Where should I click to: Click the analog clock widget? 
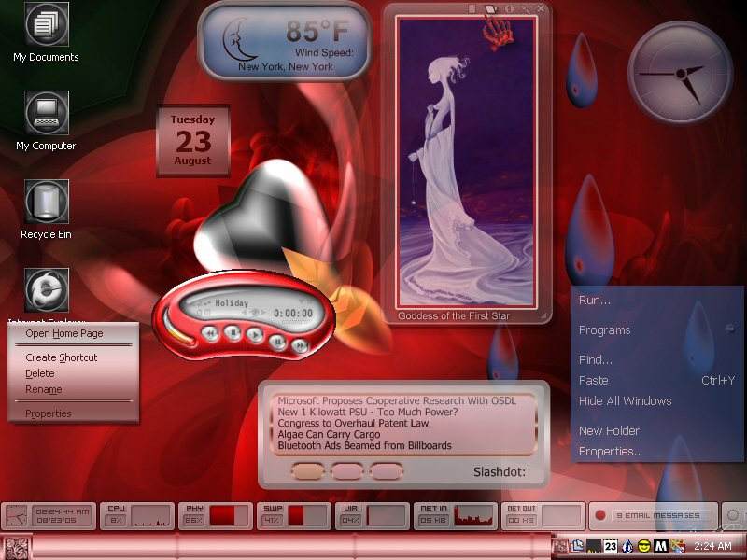[x=681, y=73]
